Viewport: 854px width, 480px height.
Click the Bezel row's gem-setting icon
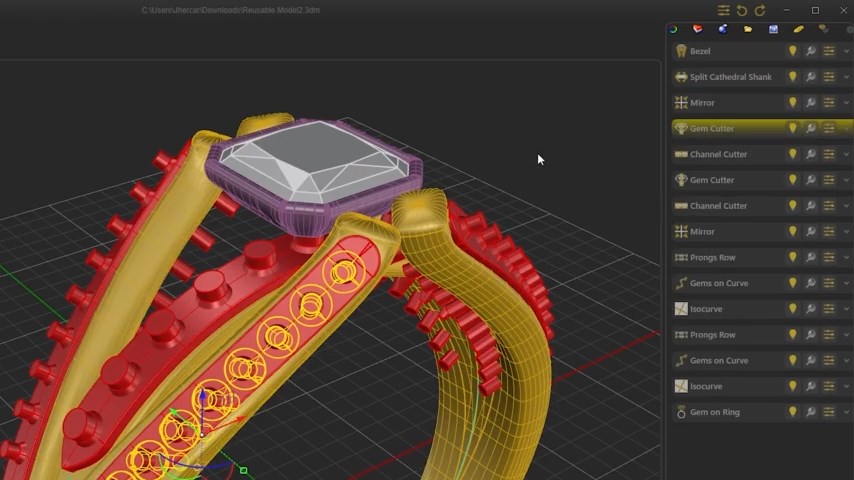681,51
